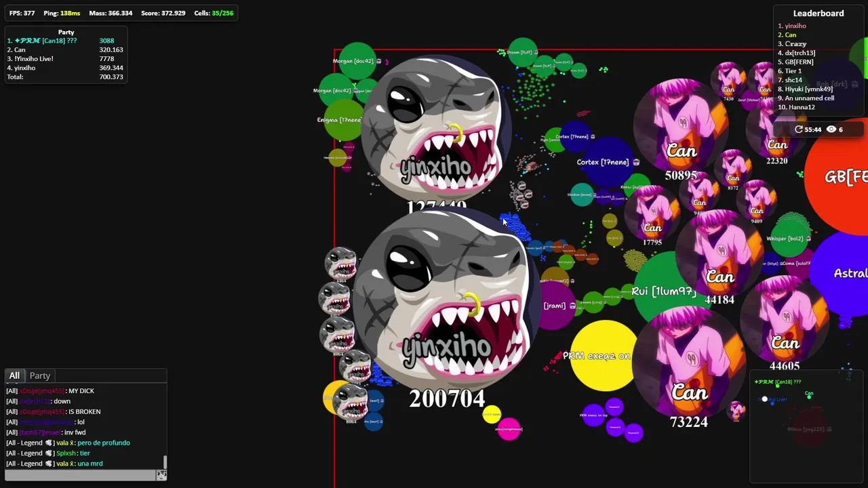The image size is (868, 488).
Task: Select leaderboard entry 4. dx[trch13]
Action: tap(797, 53)
